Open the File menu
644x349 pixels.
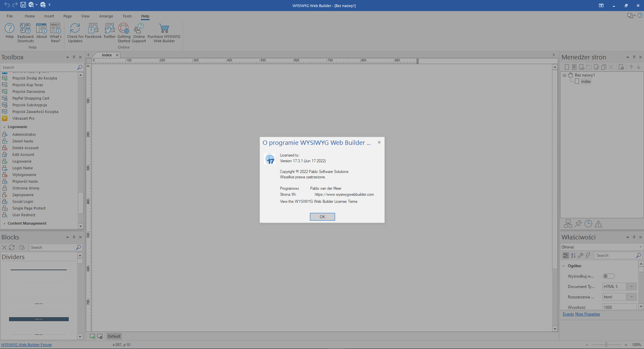(10, 16)
